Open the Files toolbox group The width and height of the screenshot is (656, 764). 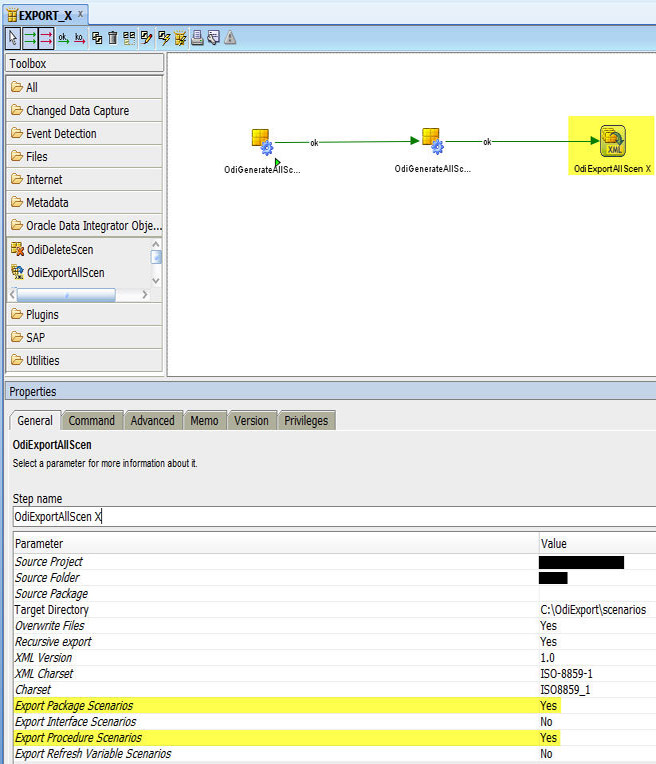coord(36,157)
